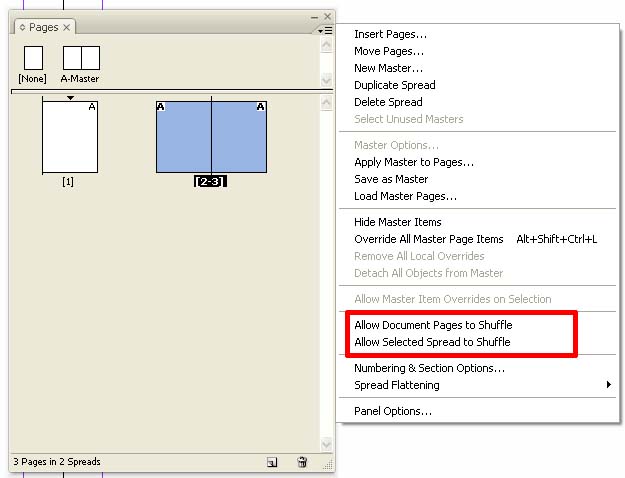Open the Pages panel flyout menu icon
Viewport: 625px width, 478px height.
coord(325,30)
